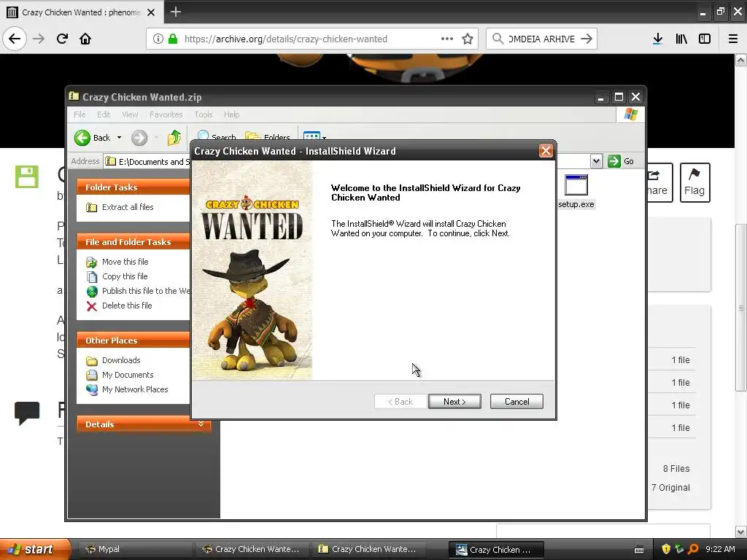Click the Go button beside address bar
Screen dimensions: 747x560
[622, 161]
